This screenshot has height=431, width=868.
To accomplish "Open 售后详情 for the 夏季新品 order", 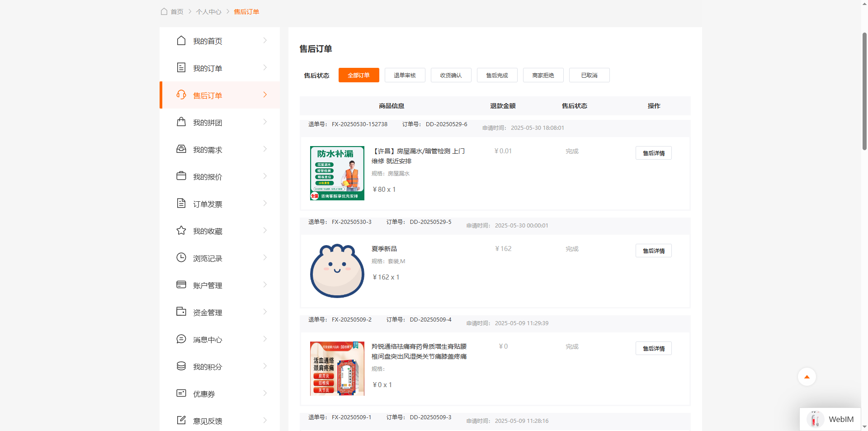I will tap(653, 251).
